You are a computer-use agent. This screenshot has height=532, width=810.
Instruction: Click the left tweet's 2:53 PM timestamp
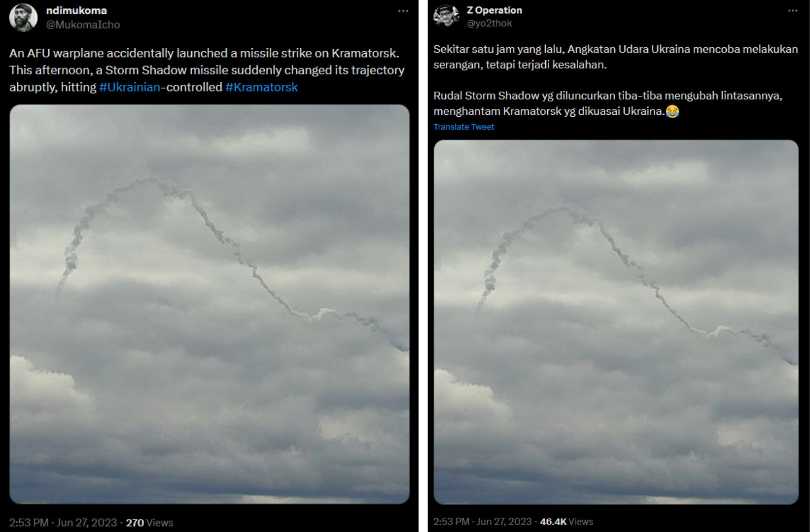tap(29, 523)
